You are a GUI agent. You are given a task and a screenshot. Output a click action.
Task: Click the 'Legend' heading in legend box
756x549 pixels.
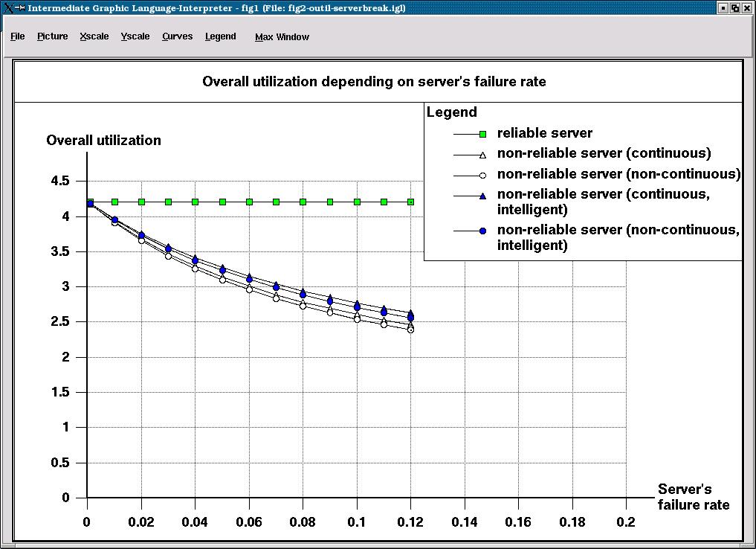pyautogui.click(x=452, y=112)
